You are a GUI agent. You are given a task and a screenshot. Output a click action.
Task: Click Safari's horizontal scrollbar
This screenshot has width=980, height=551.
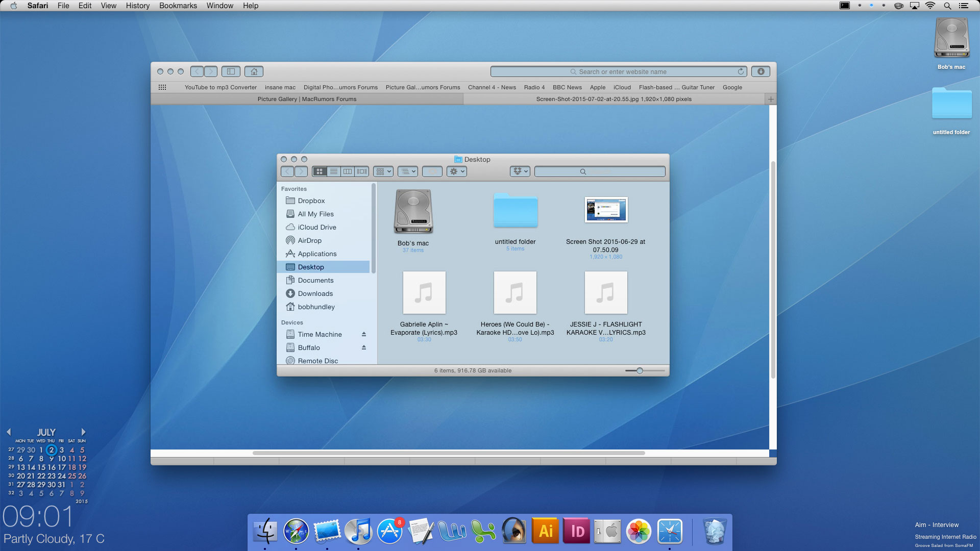[x=449, y=453]
